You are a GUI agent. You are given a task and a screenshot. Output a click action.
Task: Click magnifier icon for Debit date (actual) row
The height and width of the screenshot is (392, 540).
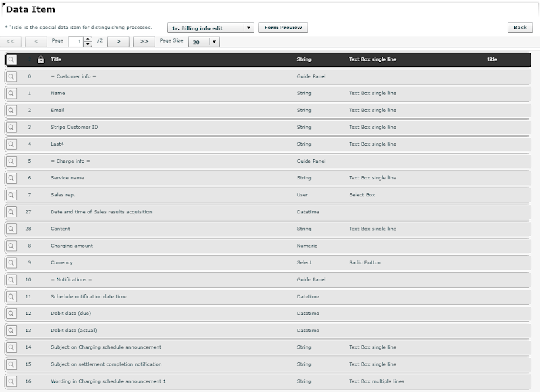point(11,331)
